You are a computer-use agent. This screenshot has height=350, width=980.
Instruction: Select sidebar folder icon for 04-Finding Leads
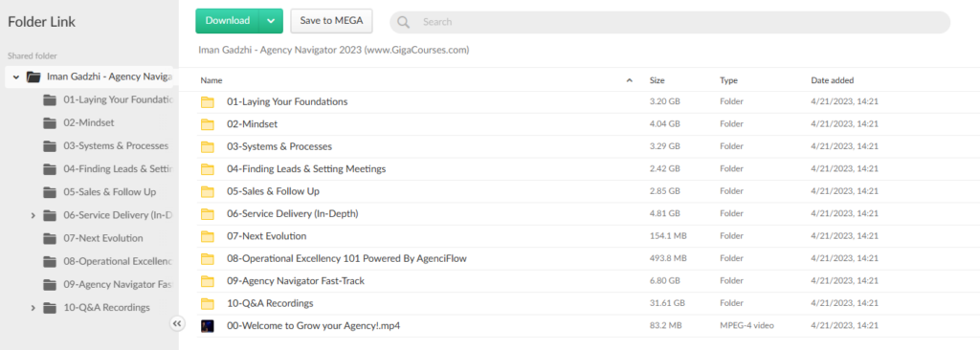(x=50, y=169)
